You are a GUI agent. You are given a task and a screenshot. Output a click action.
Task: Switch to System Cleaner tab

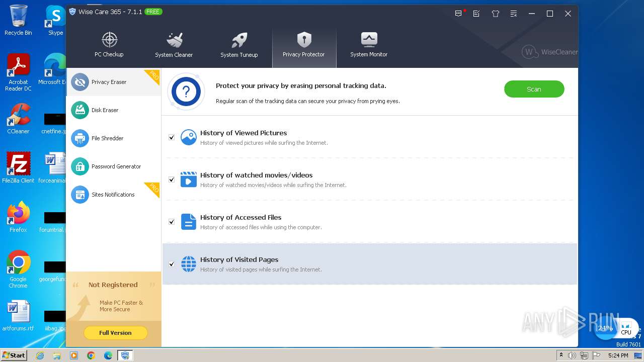[x=174, y=45]
